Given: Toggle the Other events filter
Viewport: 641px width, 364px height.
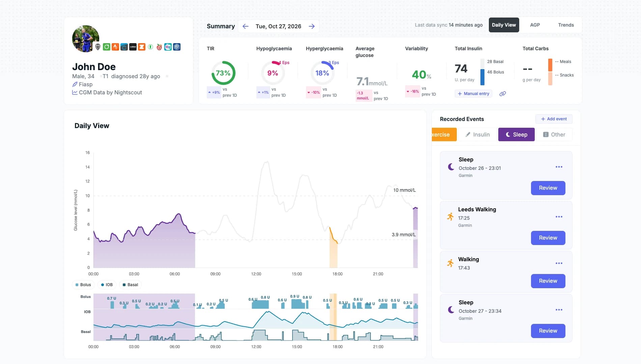Looking at the screenshot, I should 554,134.
